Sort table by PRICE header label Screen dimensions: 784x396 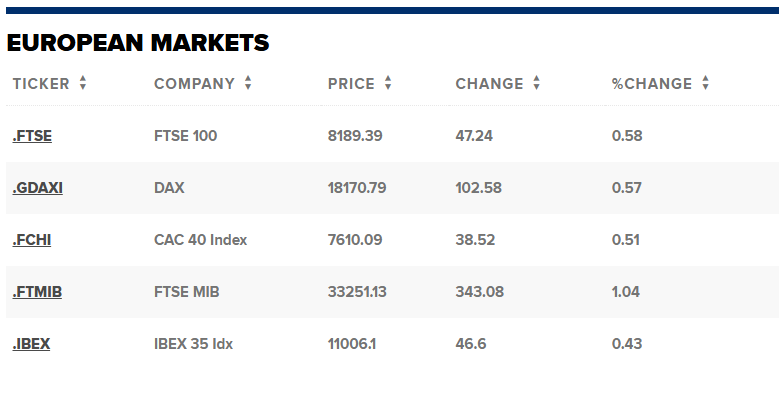[x=351, y=84]
